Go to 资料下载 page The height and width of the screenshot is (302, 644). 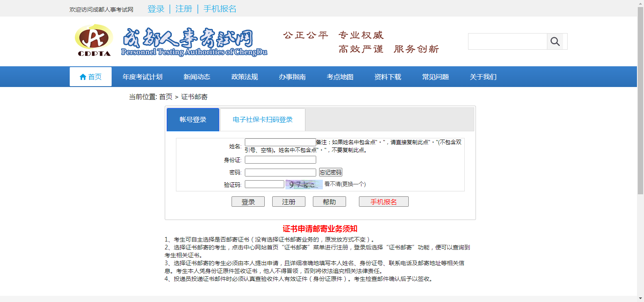388,77
